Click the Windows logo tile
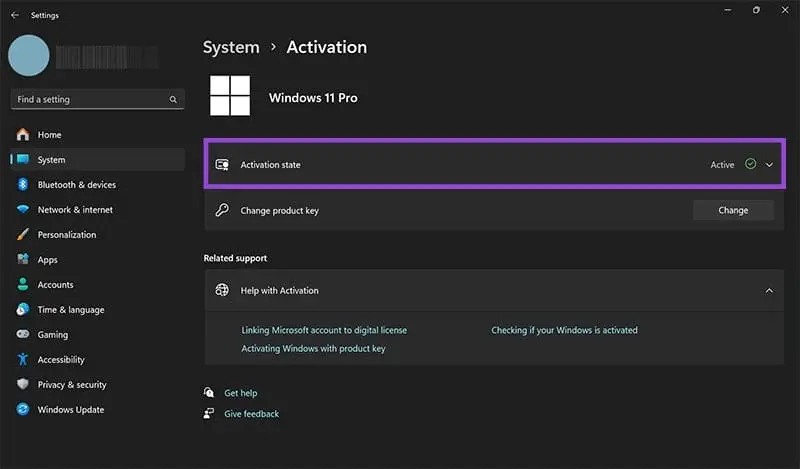 230,96
